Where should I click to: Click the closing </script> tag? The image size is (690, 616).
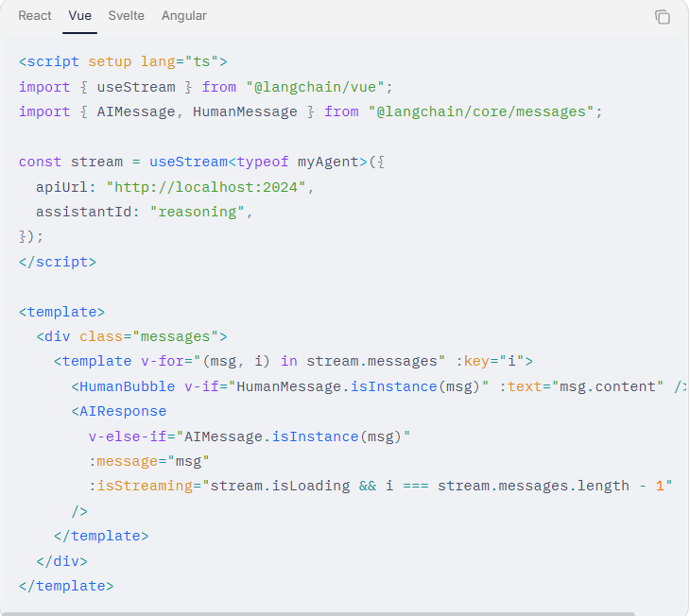[x=58, y=262]
